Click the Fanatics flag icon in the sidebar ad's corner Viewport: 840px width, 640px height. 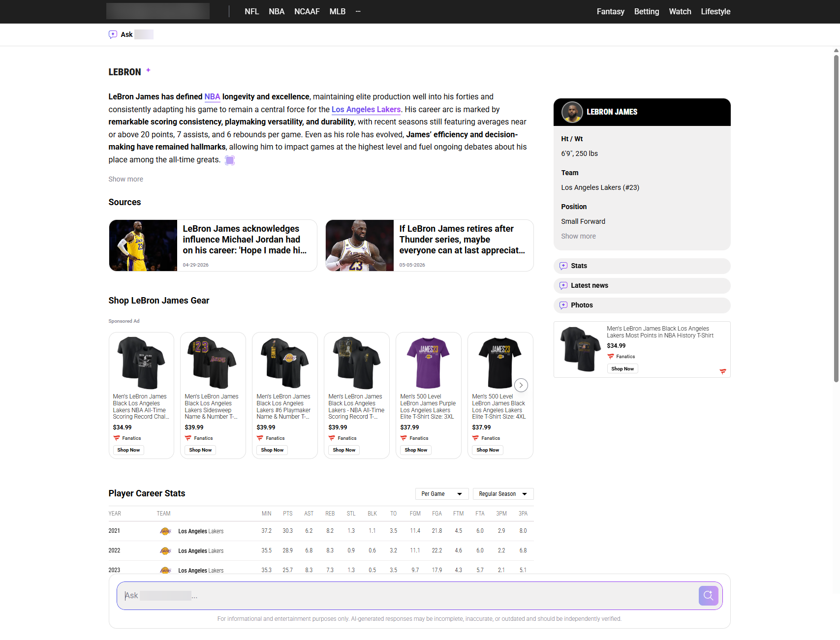click(722, 371)
